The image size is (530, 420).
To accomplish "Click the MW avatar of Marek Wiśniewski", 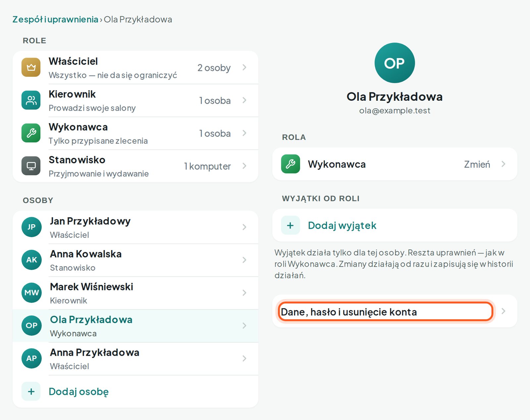I will [x=31, y=292].
